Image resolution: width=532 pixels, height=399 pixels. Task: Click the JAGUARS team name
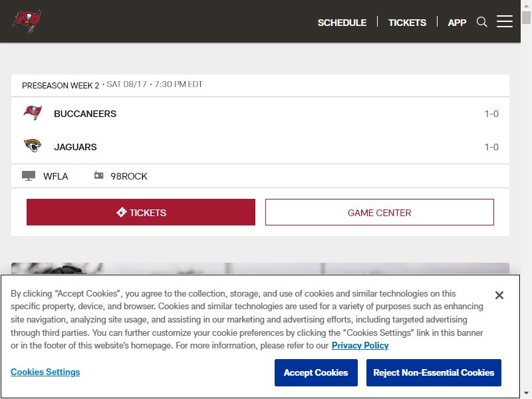[75, 147]
